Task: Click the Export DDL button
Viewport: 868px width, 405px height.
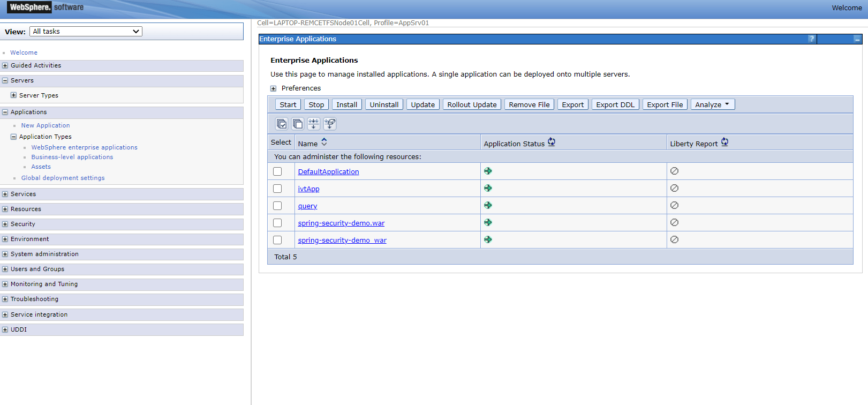Action: pos(615,104)
